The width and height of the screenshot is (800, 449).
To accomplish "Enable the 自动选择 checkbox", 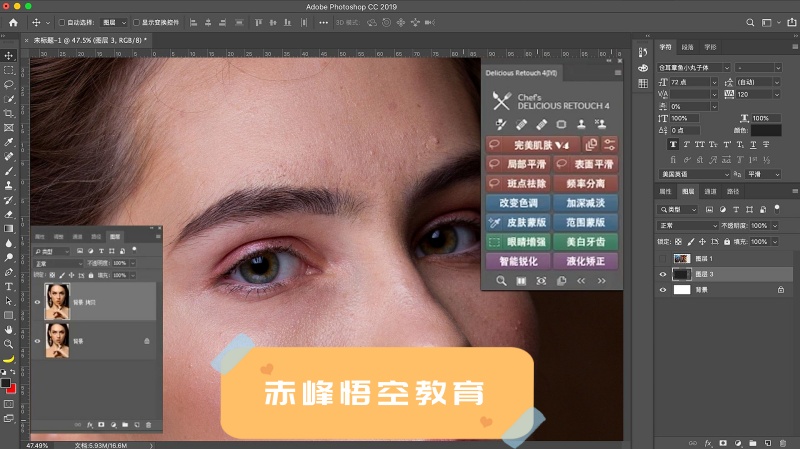I will [x=60, y=22].
